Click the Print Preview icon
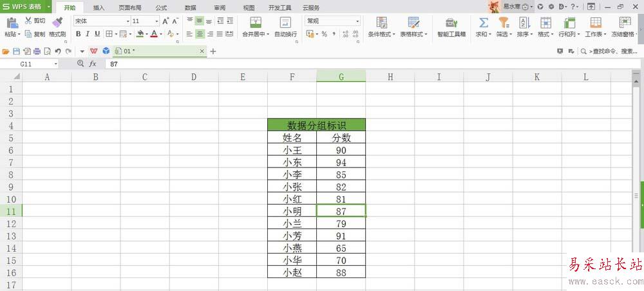This screenshot has width=644, height=291. 47,52
